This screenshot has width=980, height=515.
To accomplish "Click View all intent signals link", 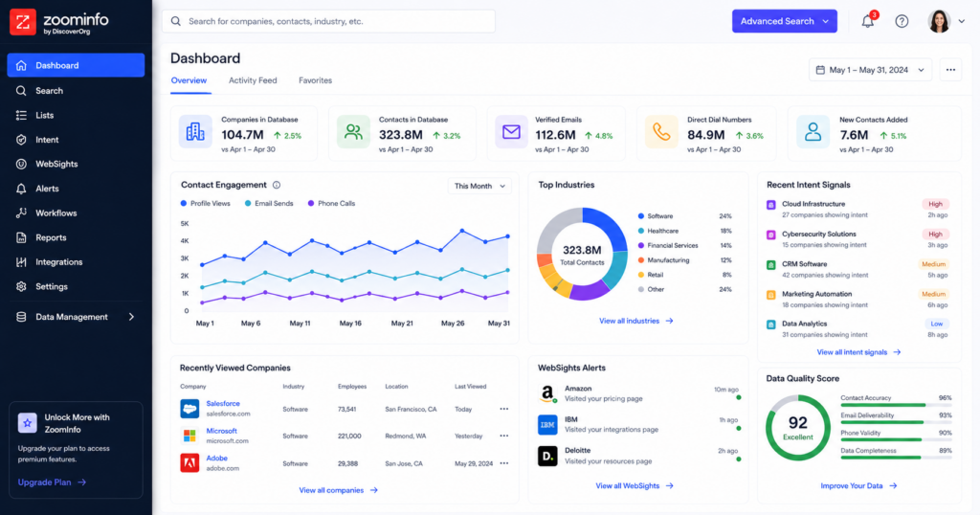I will pos(858,352).
